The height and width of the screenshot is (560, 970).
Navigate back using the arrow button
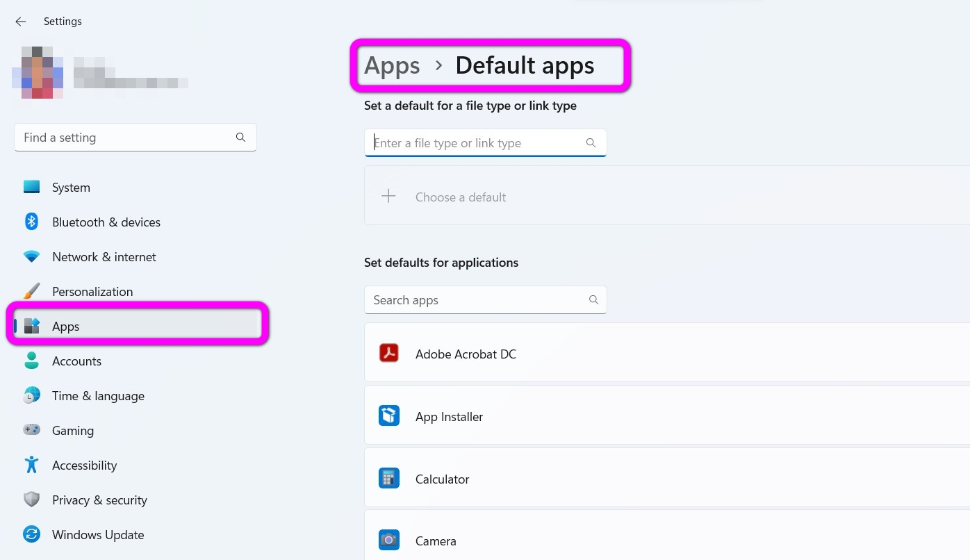[x=20, y=21]
